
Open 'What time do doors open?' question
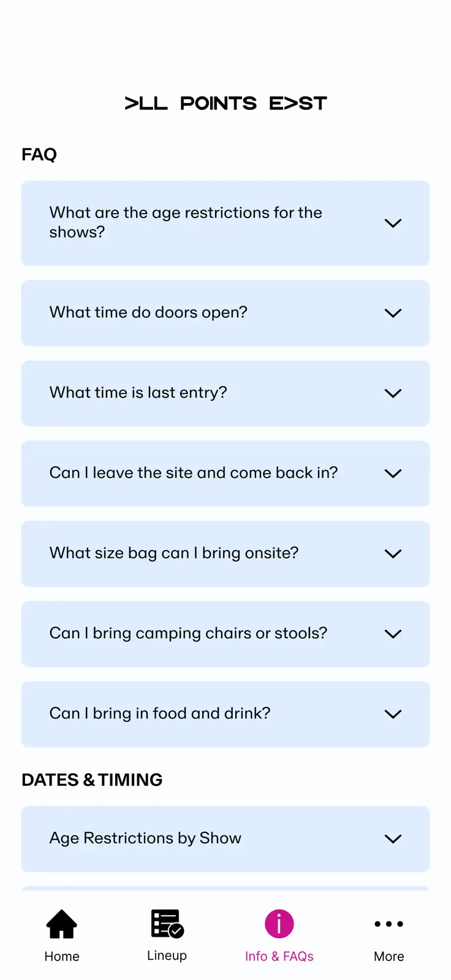pos(225,313)
